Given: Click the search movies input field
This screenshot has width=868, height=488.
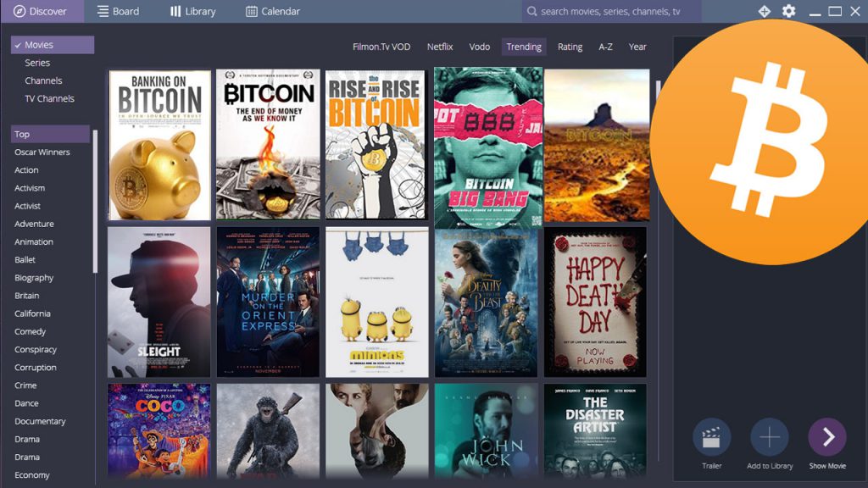Looking at the screenshot, I should (611, 11).
